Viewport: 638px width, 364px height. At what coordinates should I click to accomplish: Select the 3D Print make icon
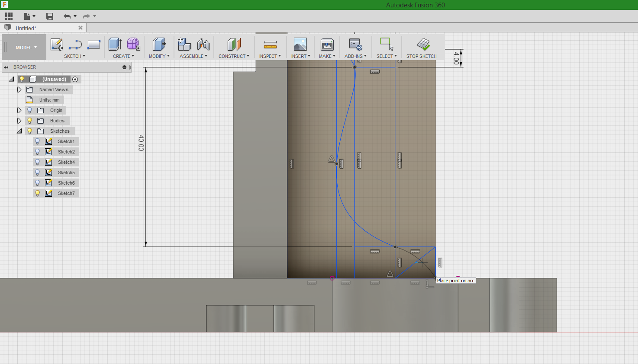tap(327, 44)
